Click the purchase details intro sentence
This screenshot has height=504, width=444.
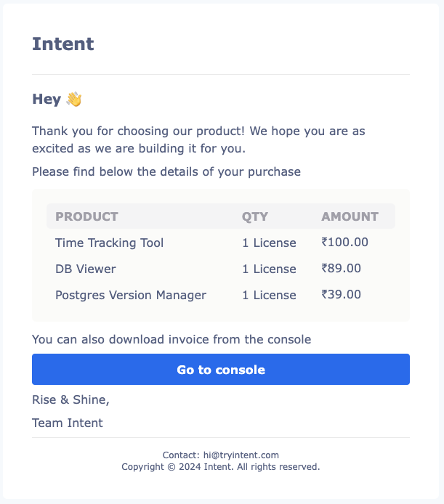[x=166, y=171]
